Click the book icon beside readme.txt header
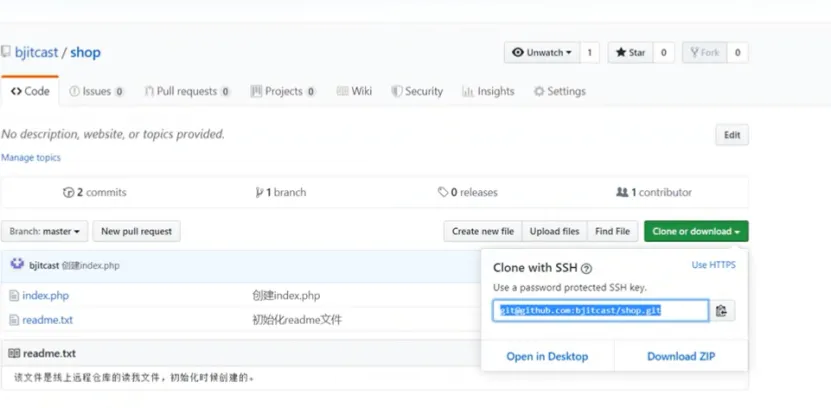Screen dimensions: 831x408 click(14, 353)
